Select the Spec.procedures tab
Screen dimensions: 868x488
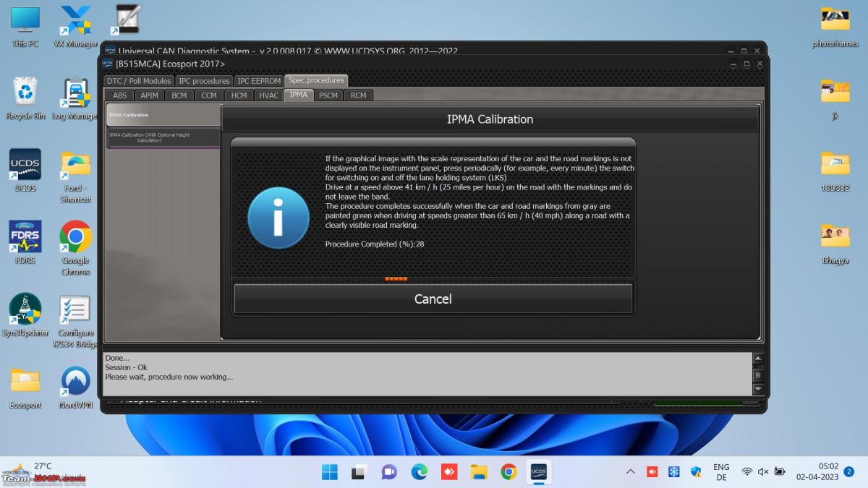point(316,80)
